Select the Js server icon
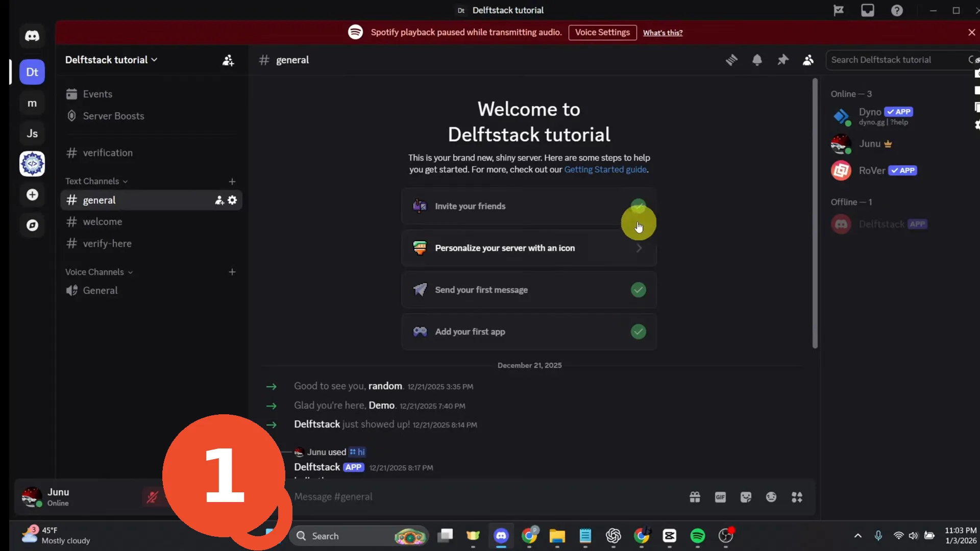980x551 pixels. point(32,134)
